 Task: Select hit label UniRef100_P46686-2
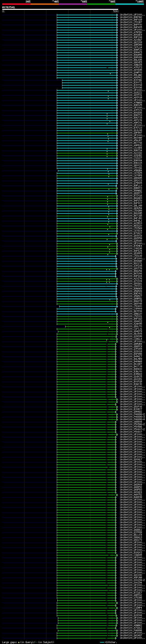pos(132,414)
